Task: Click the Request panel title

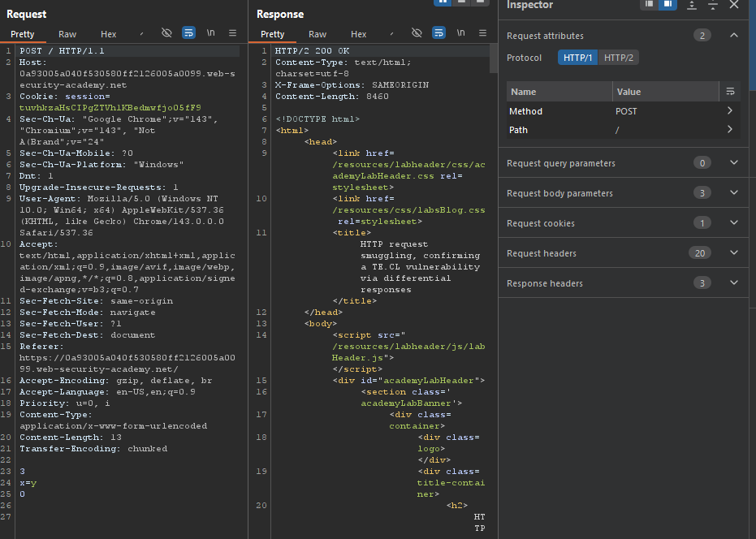Action: (x=27, y=14)
